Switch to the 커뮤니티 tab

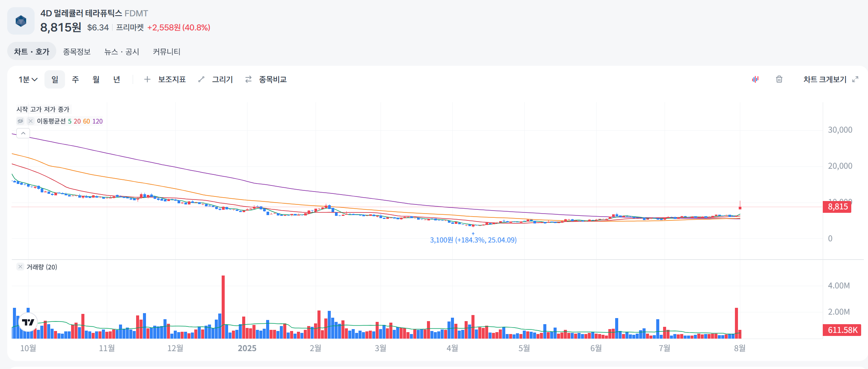167,52
